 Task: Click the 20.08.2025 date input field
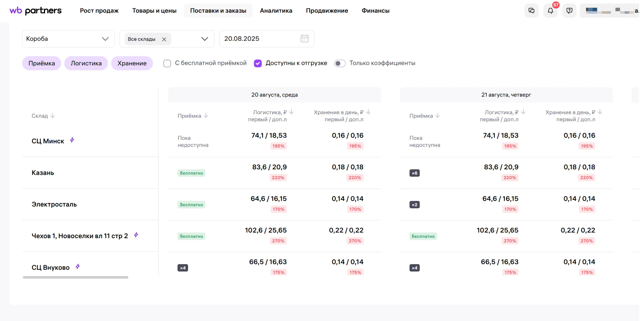click(x=260, y=39)
